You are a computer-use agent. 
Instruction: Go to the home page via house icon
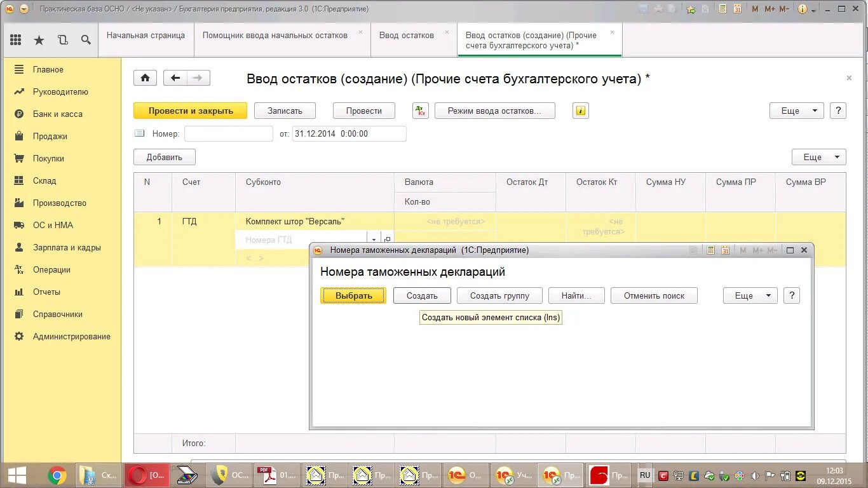click(145, 78)
